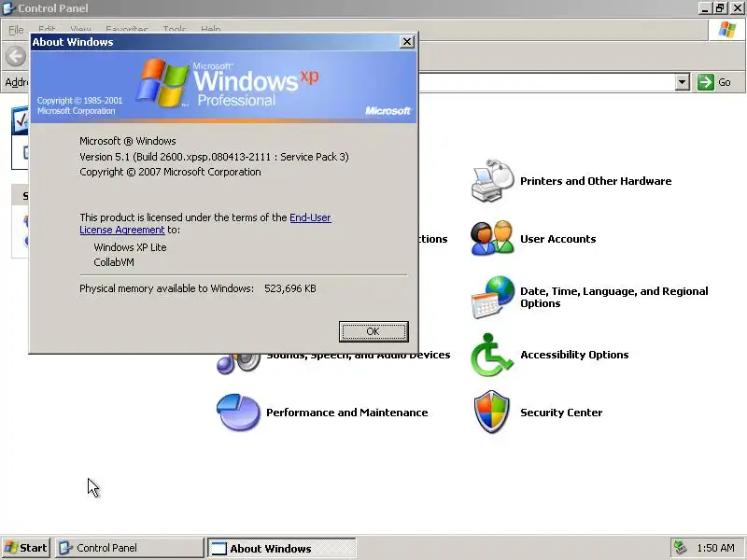This screenshot has width=747, height=560.
Task: Expand the address bar dropdown arrow
Action: pyautogui.click(x=683, y=82)
